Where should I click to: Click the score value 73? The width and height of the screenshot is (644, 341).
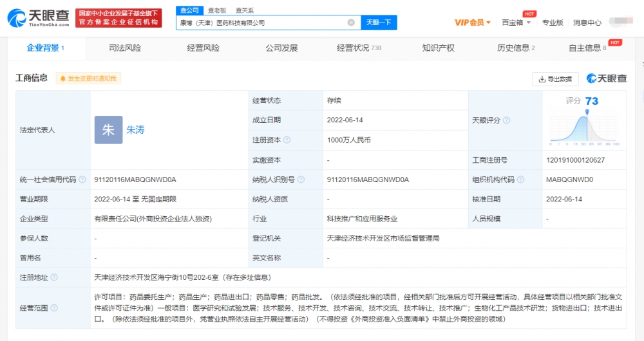pos(592,101)
